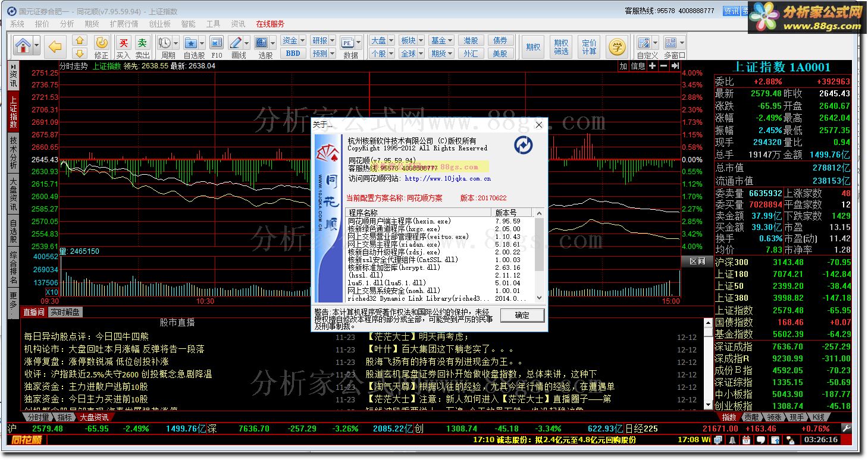Click the jump-to-end arrow icon above chart
The height and width of the screenshot is (460, 868).
[675, 66]
